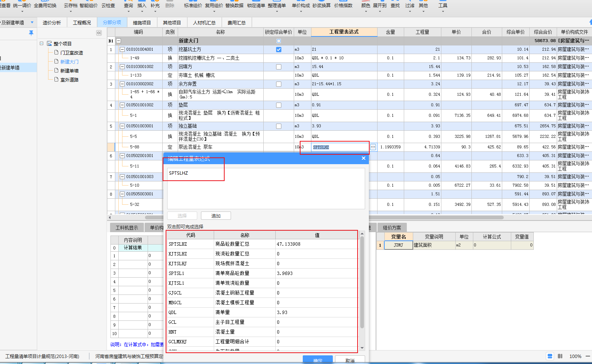Select 室外道路 in project tree
Image resolution: width=592 pixels, height=364 pixels.
[69, 80]
